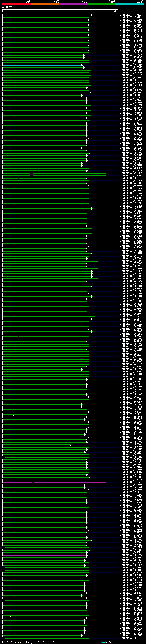Click the UniRef100_B4QHF7 label
146x644 pixels.
pos(131,271)
